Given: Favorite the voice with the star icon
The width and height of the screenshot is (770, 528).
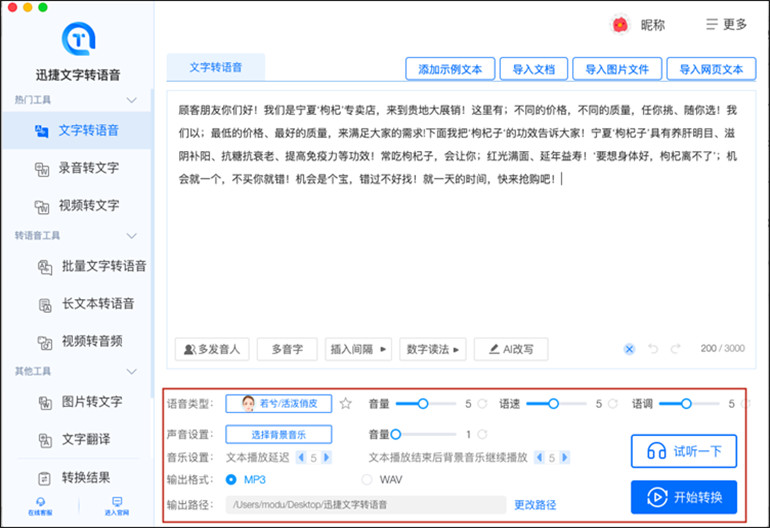Looking at the screenshot, I should 346,404.
